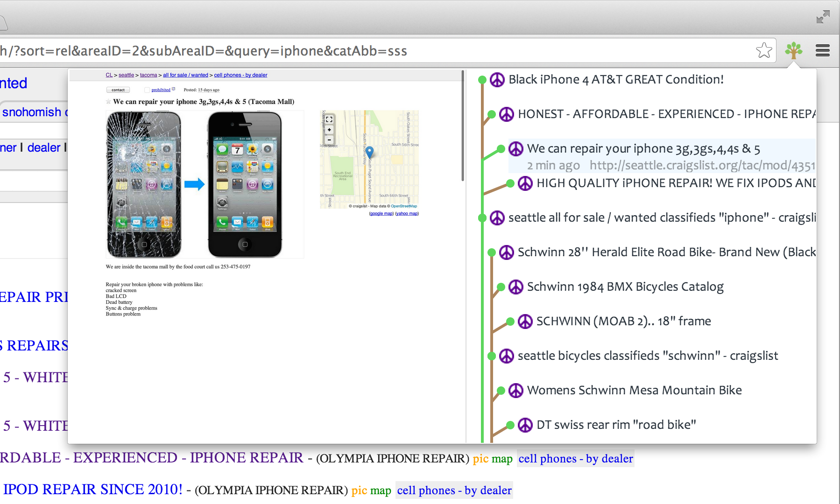840x504 pixels.
Task: Tick the prohibited checkbox in the preview
Action: [x=147, y=90]
